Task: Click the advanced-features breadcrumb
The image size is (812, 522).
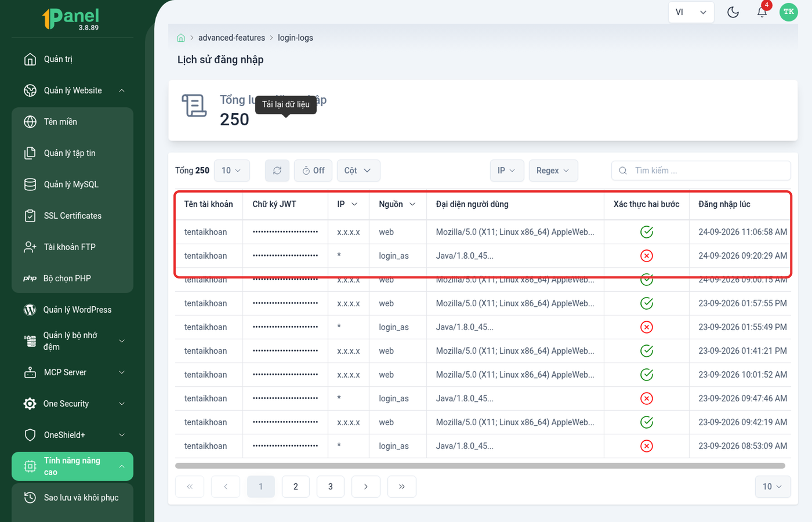Action: pyautogui.click(x=231, y=38)
